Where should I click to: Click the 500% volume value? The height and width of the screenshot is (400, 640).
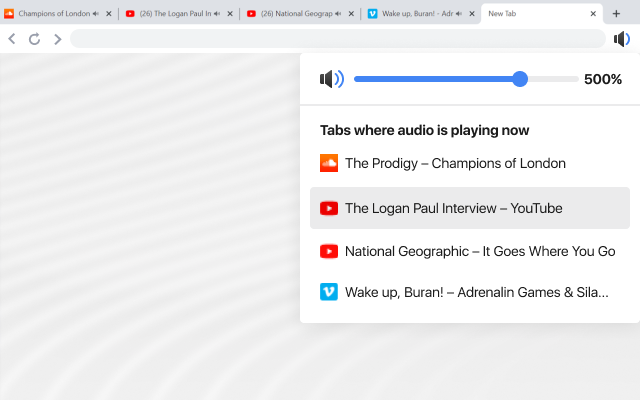[x=603, y=79]
